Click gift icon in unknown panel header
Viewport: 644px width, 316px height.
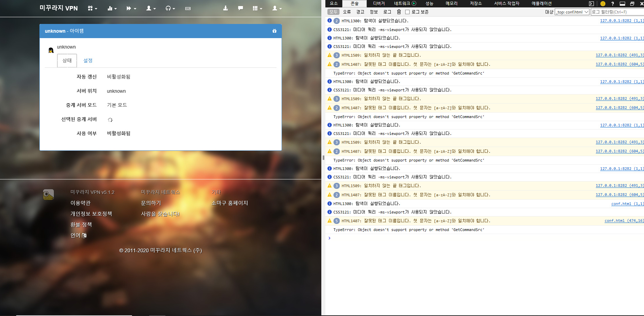(x=275, y=31)
